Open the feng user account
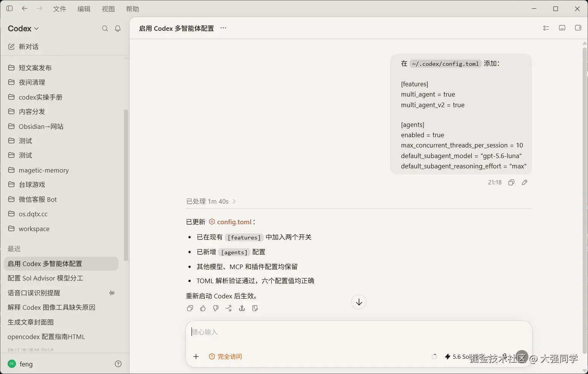The height and width of the screenshot is (374, 588). pyautogui.click(x=21, y=364)
